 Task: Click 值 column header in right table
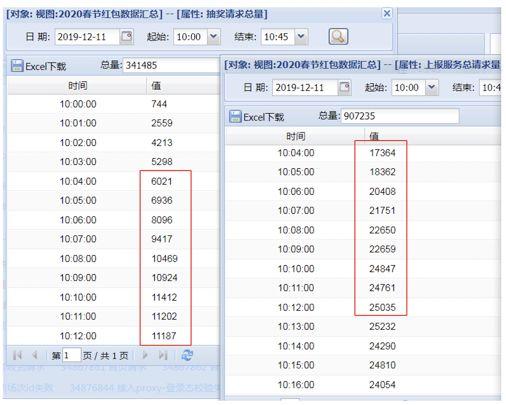click(374, 136)
